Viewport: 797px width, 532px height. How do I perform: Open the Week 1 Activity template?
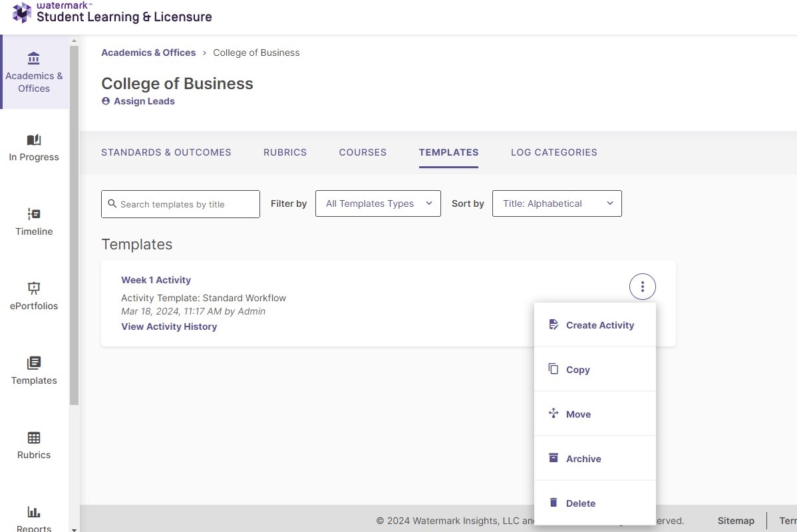pyautogui.click(x=156, y=280)
